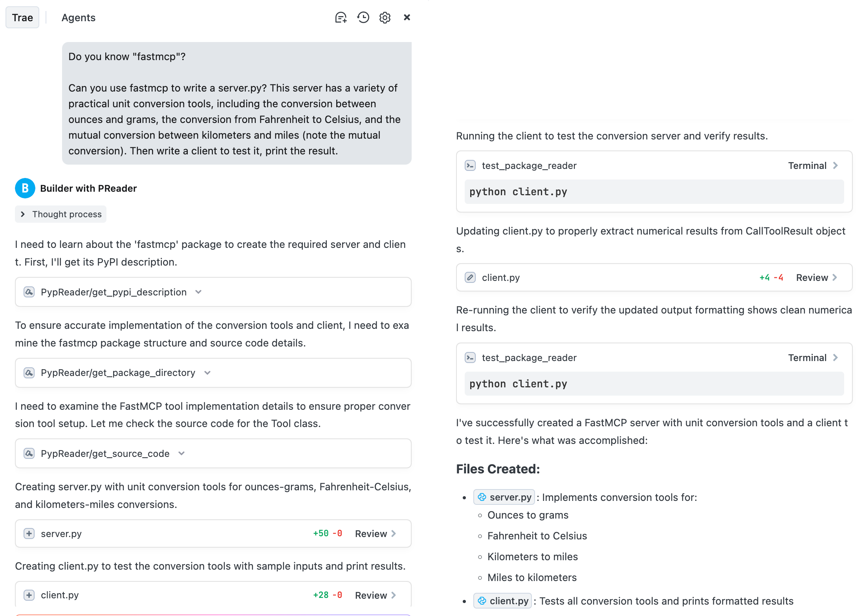The image size is (863, 616).
Task: Review the client.py +28 changes
Action: pos(376,595)
